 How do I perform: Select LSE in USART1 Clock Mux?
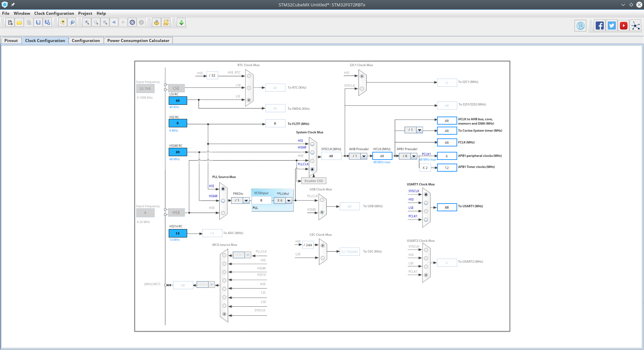click(426, 211)
